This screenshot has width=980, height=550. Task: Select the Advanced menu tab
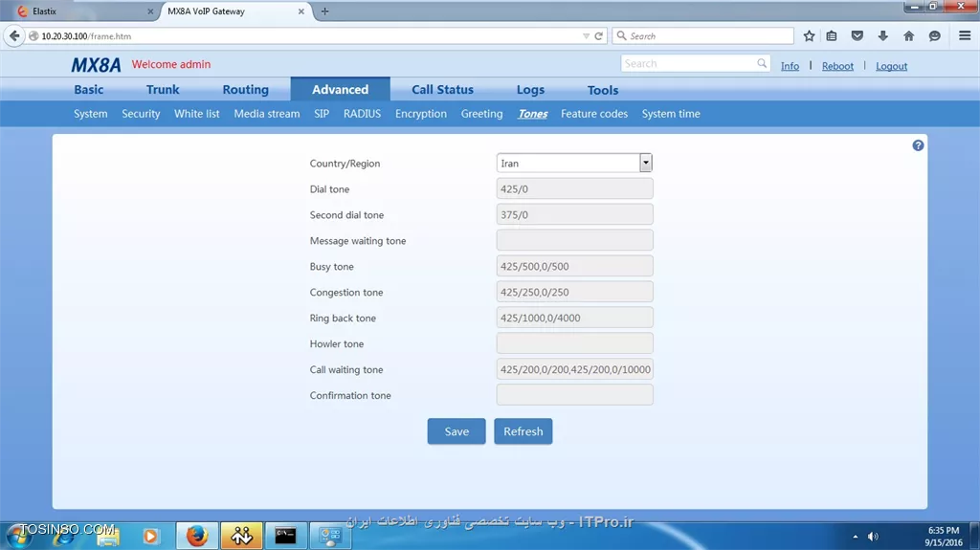340,89
